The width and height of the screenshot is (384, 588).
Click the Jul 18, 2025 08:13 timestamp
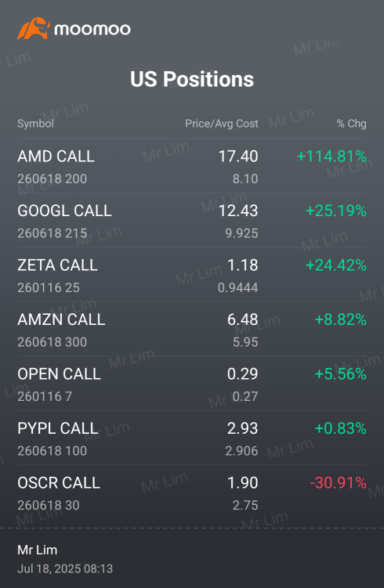tap(65, 568)
